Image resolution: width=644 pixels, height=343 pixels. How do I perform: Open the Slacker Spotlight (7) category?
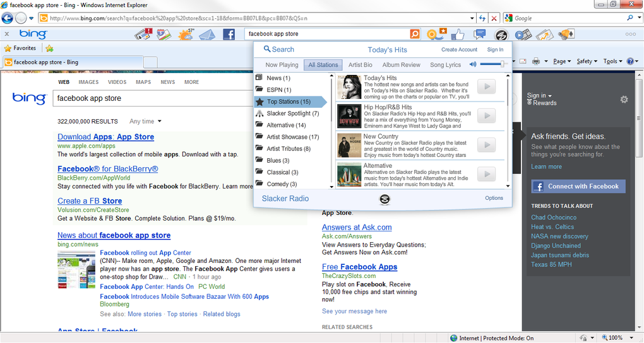287,113
